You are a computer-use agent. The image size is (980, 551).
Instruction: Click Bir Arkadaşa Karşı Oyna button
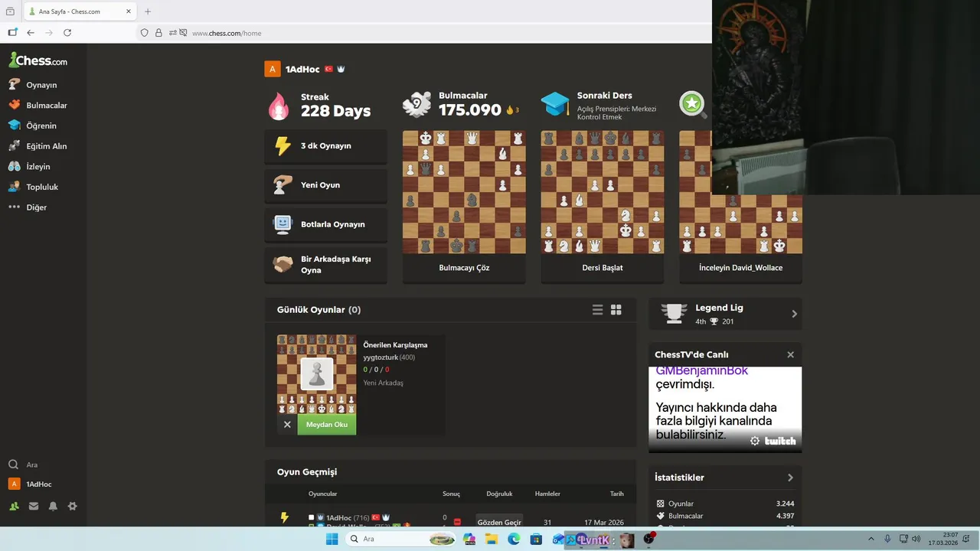(325, 265)
